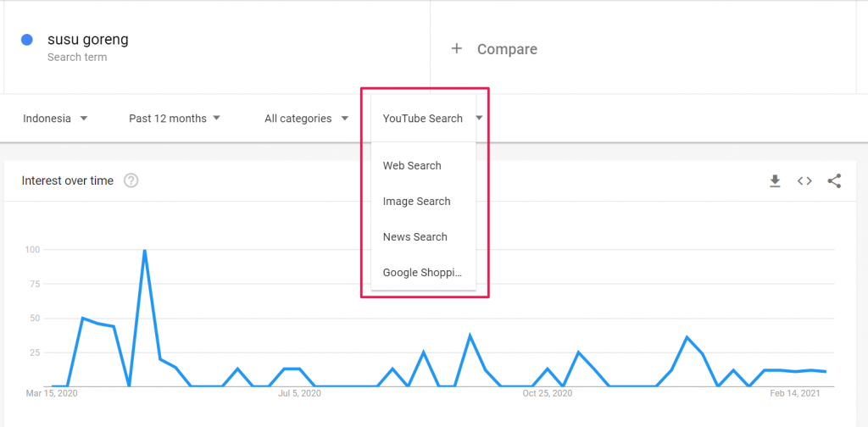Click the Compare button
The height and width of the screenshot is (427, 868).
click(x=506, y=49)
